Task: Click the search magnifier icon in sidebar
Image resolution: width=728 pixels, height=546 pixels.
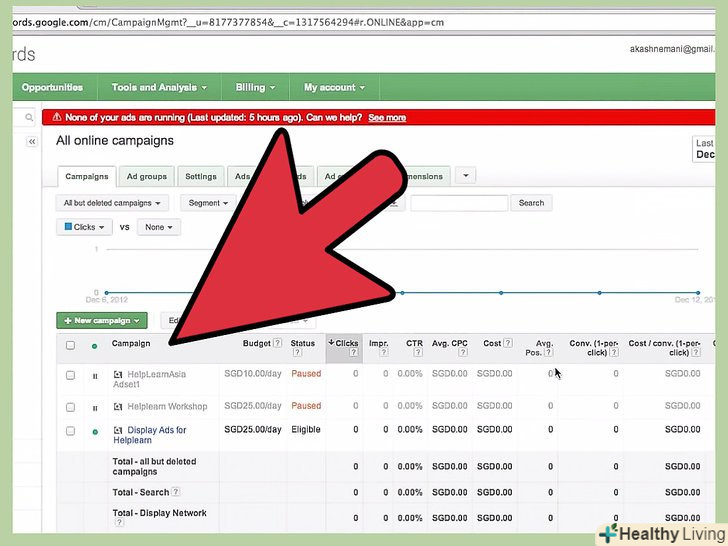Action: (x=31, y=118)
